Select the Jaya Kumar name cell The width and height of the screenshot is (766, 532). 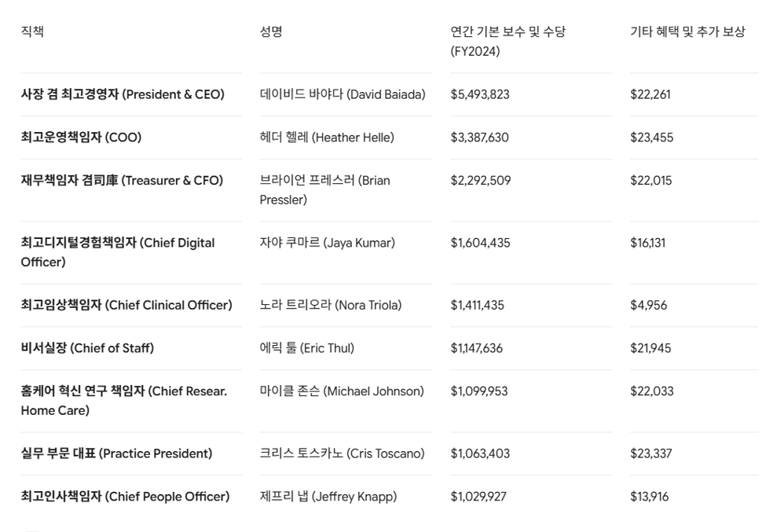(x=328, y=243)
